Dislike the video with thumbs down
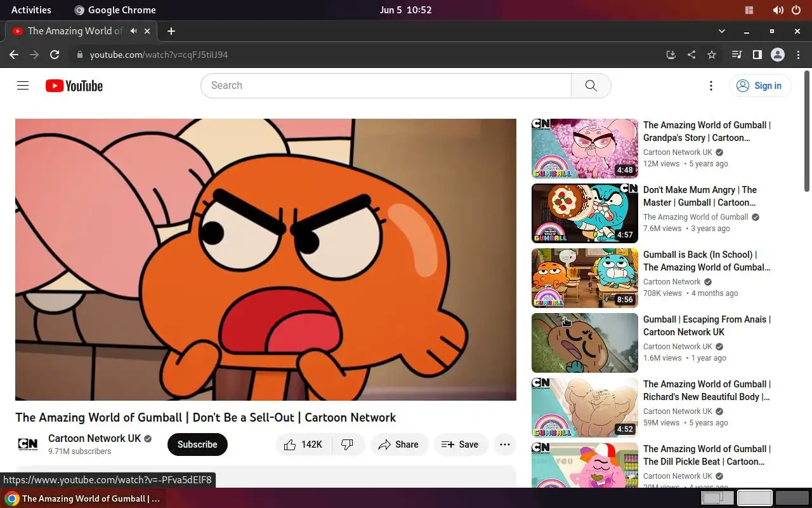Viewport: 812px width, 508px height. pyautogui.click(x=348, y=444)
